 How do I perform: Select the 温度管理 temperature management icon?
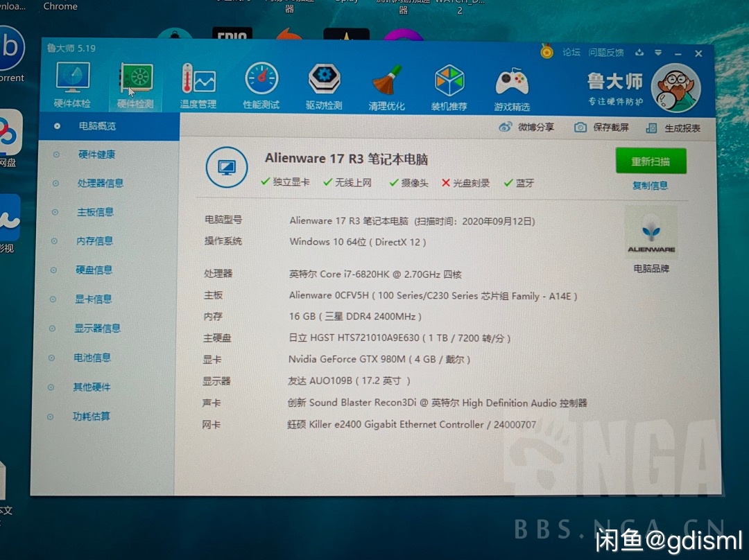199,83
